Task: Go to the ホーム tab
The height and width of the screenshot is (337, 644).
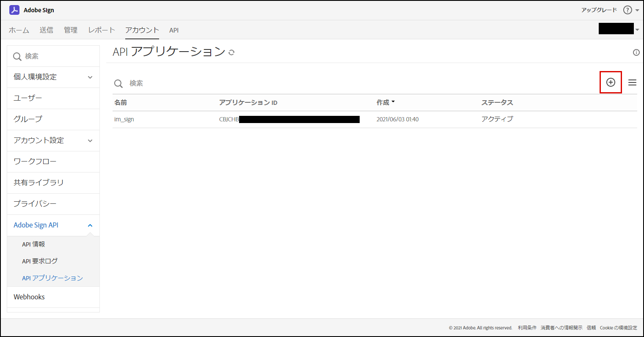Action: coord(19,30)
